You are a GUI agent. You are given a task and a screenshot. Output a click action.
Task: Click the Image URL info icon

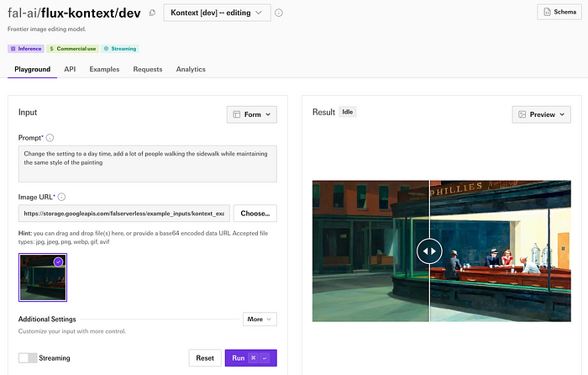click(x=61, y=197)
